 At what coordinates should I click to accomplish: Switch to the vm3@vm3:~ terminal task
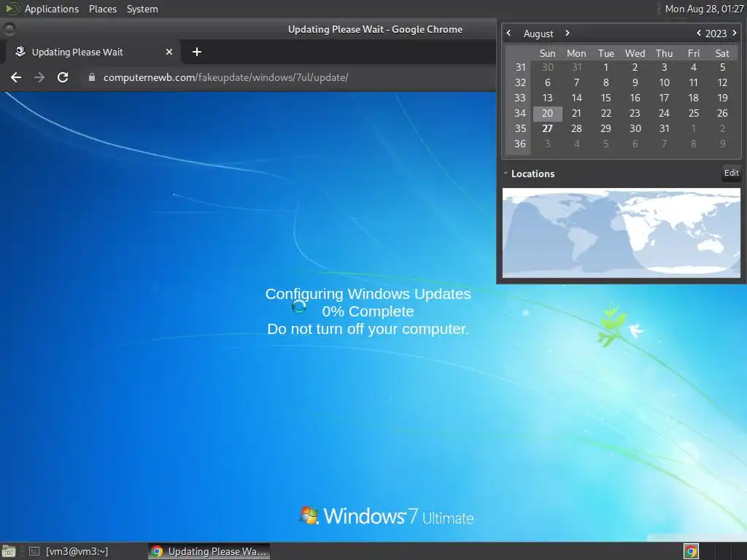69,551
